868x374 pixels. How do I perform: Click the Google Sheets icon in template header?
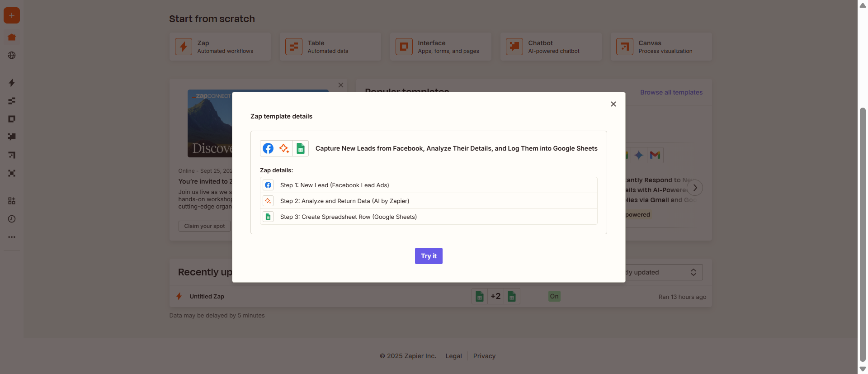(301, 148)
